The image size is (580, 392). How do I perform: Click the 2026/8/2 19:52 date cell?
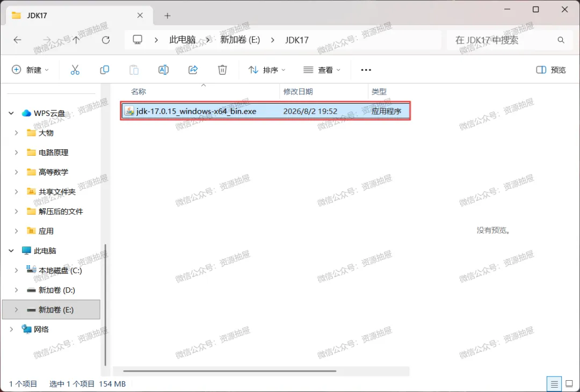click(x=310, y=111)
